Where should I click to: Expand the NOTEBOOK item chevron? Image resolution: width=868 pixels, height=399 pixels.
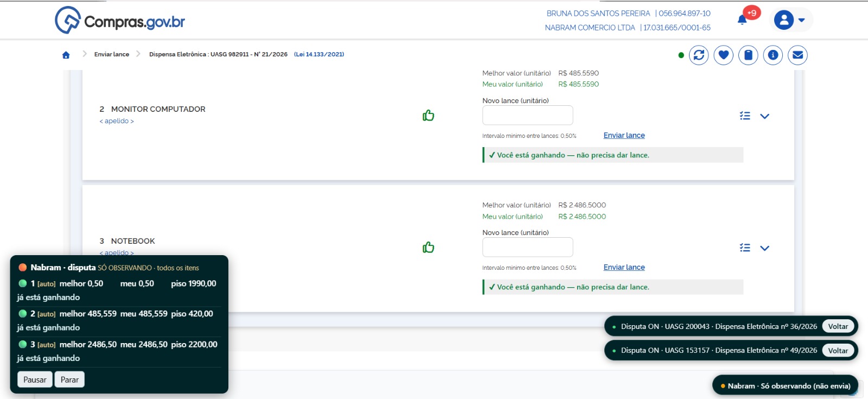[765, 248]
